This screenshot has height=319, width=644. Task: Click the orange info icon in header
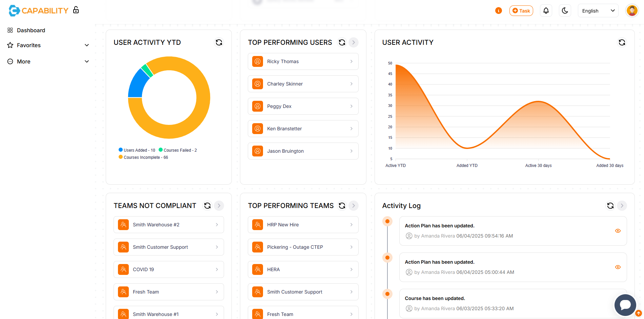(498, 11)
